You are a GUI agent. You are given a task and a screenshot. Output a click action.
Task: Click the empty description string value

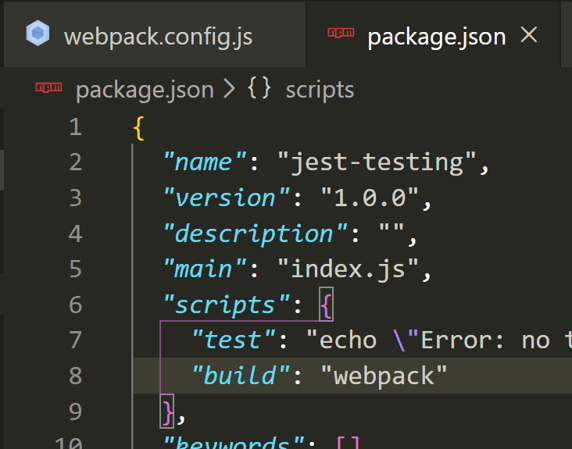click(x=391, y=229)
